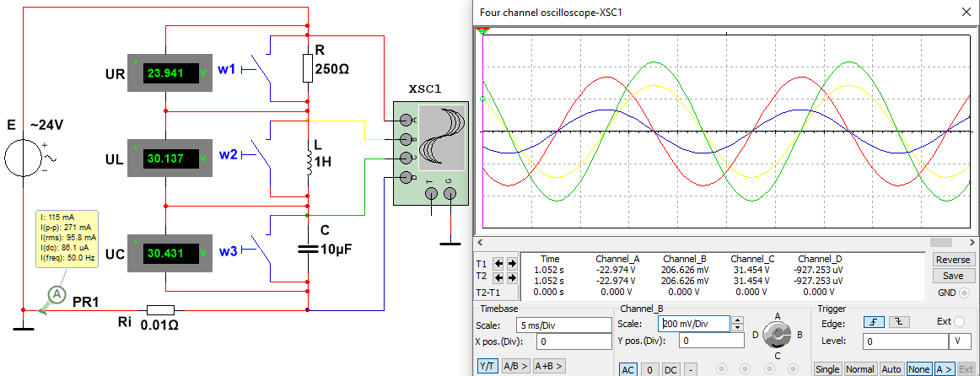Click the XSC1 oscilloscope instrument icon
Image resolution: width=980 pixels, height=376 pixels.
click(431, 153)
